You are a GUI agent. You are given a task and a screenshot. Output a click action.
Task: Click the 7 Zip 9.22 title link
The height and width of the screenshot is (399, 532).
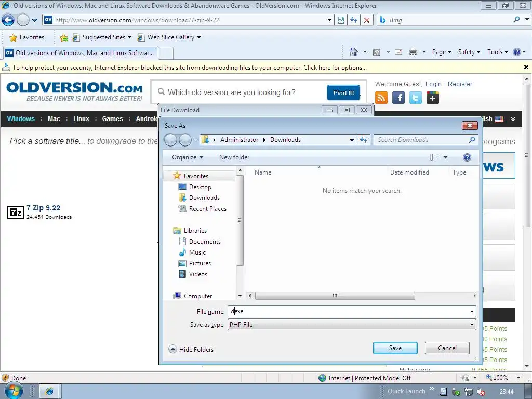[x=44, y=208]
